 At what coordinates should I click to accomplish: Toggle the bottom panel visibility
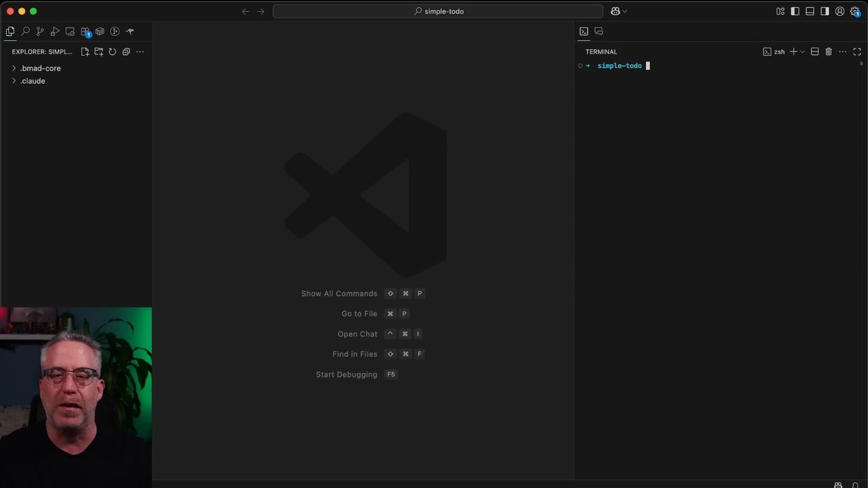[x=810, y=11]
